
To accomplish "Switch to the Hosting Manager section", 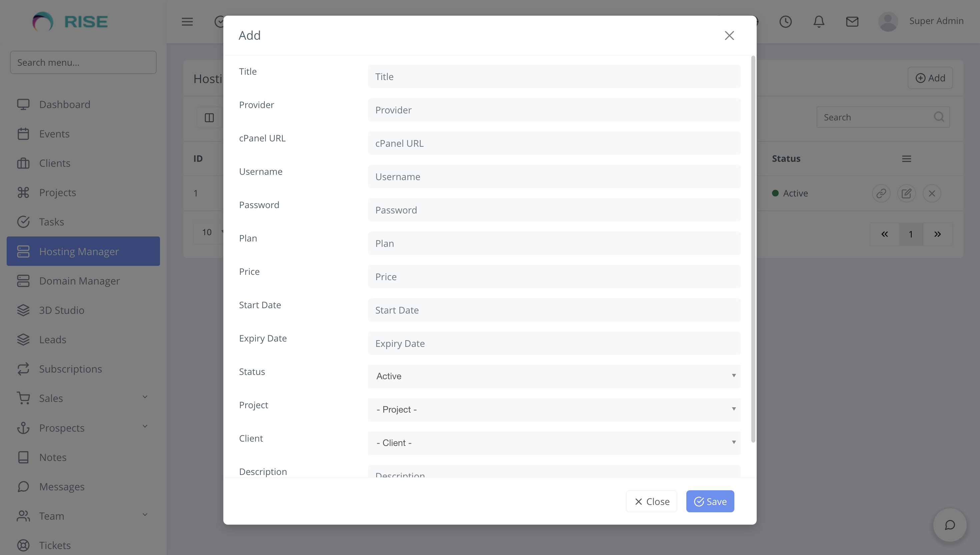I will (x=78, y=251).
